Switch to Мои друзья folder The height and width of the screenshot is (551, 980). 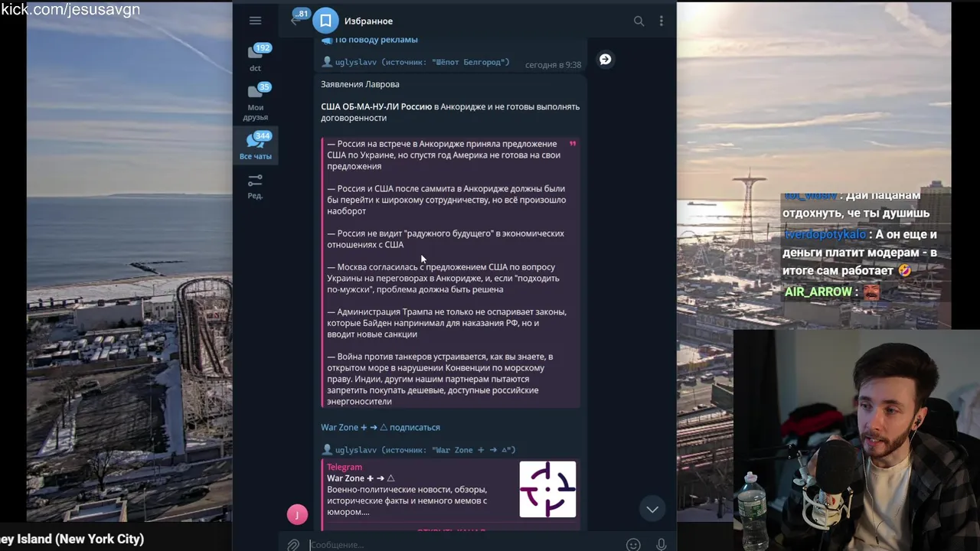point(256,102)
